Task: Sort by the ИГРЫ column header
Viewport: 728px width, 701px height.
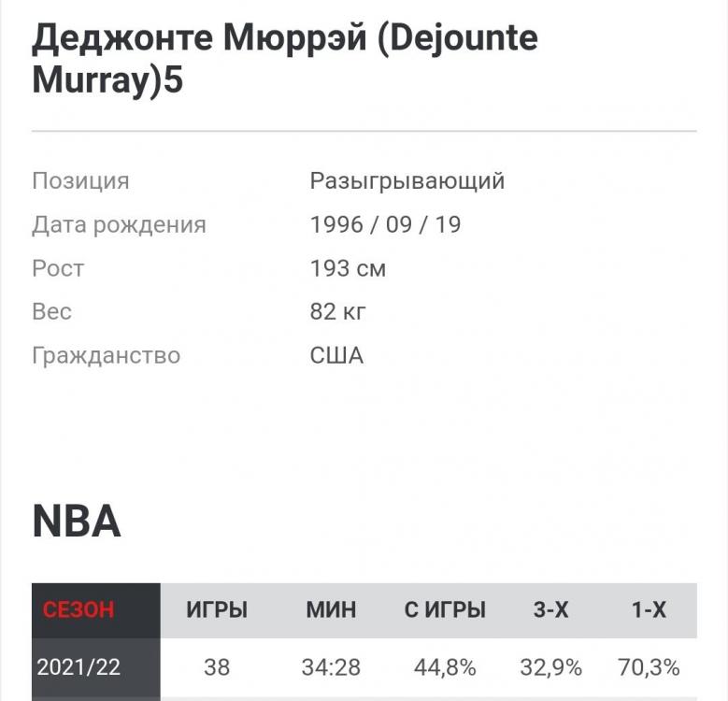Action: pos(217,610)
